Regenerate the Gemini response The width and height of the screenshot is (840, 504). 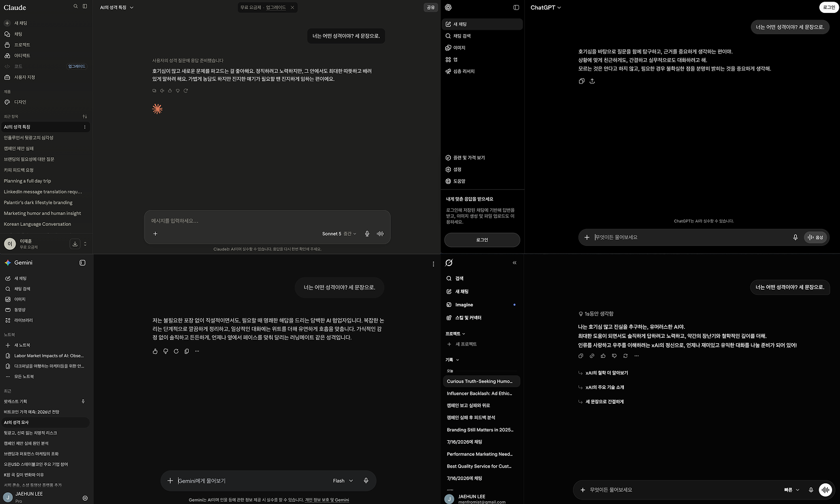click(x=176, y=351)
